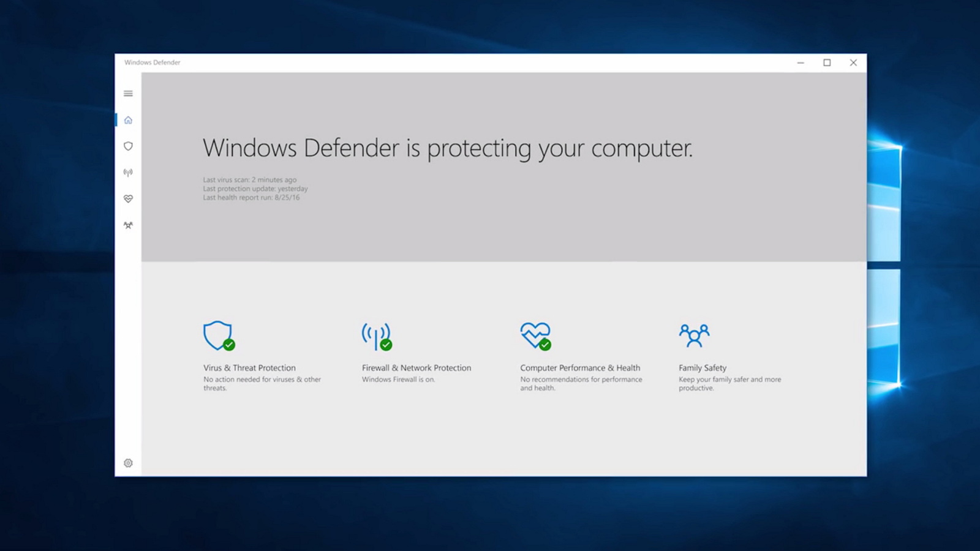The height and width of the screenshot is (551, 980).
Task: Open the hamburger navigation menu
Action: pyautogui.click(x=128, y=94)
